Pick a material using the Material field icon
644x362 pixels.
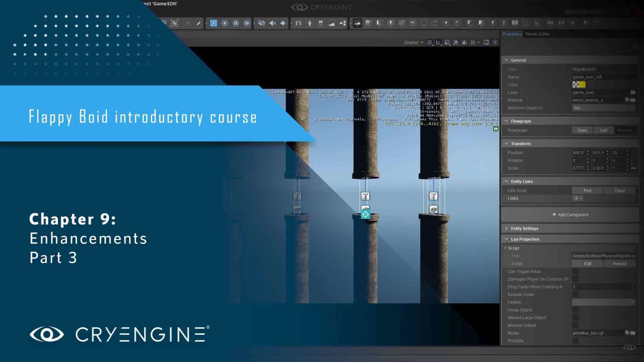[x=627, y=100]
